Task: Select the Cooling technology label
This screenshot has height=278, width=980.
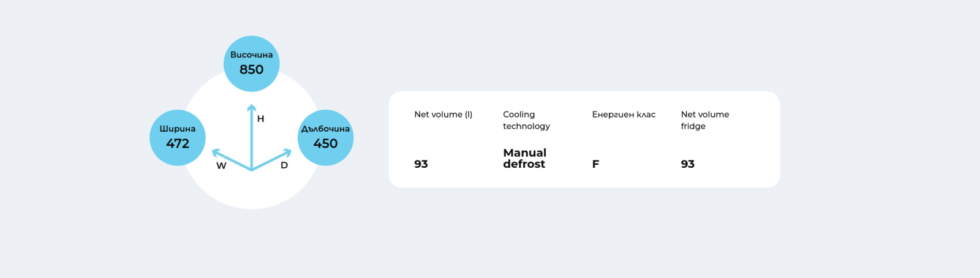Action: pyautogui.click(x=527, y=120)
